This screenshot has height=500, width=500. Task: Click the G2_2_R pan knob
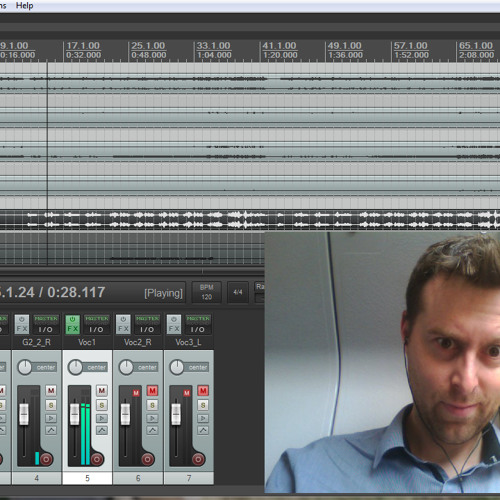click(x=25, y=367)
